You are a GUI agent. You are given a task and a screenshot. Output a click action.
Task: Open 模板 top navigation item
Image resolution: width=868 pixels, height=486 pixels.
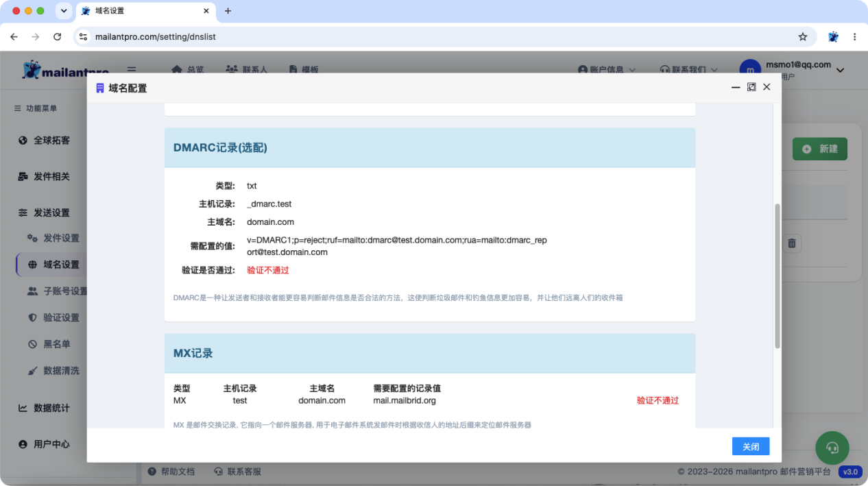[304, 70]
